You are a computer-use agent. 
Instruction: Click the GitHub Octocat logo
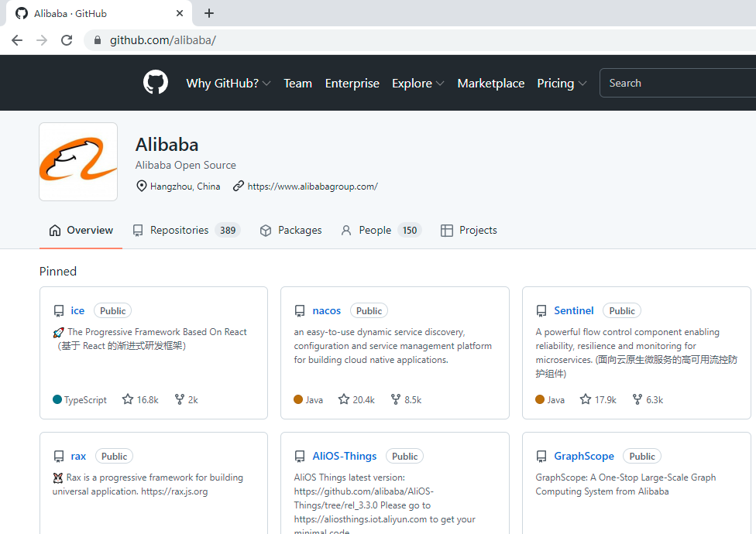(x=156, y=82)
